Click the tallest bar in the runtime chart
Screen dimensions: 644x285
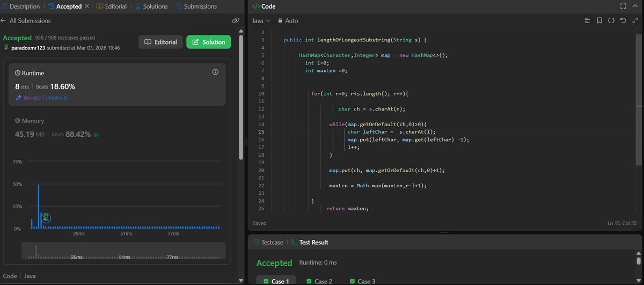(x=38, y=207)
